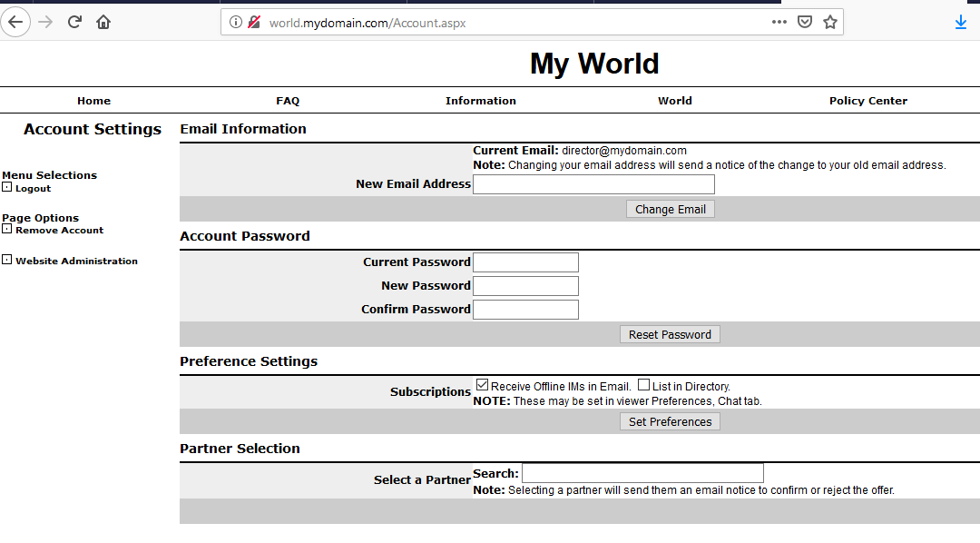Click the Partner Selection section heading
980x543 pixels.
[x=240, y=449]
